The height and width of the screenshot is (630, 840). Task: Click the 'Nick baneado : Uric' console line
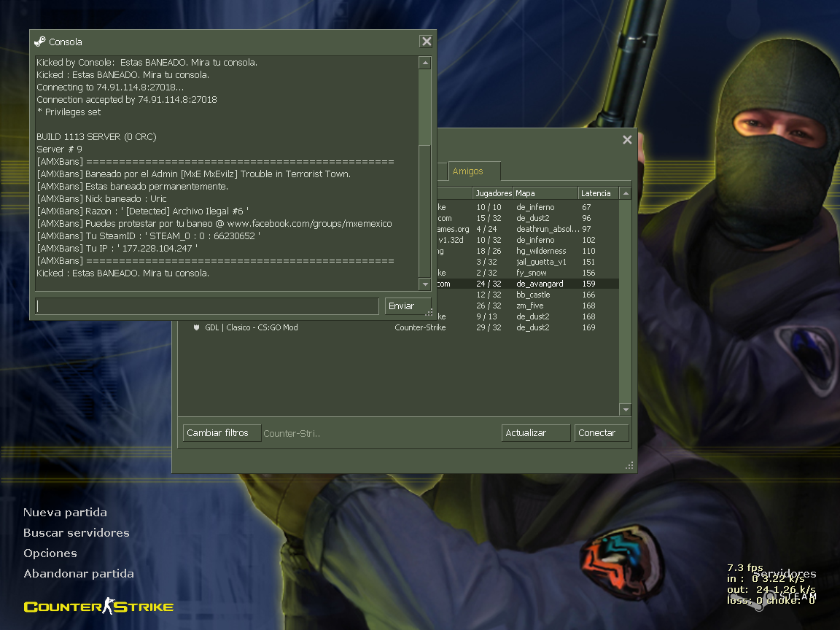(102, 199)
